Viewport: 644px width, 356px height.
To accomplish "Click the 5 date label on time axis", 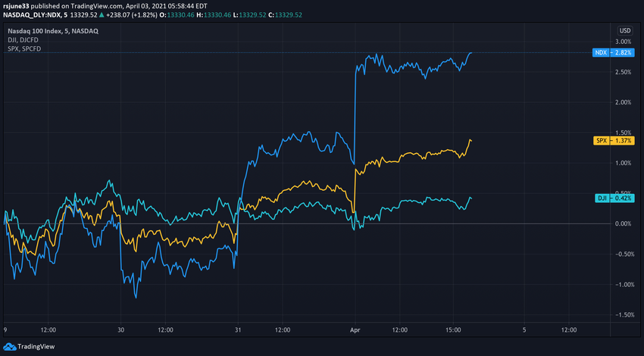I will click(x=524, y=329).
